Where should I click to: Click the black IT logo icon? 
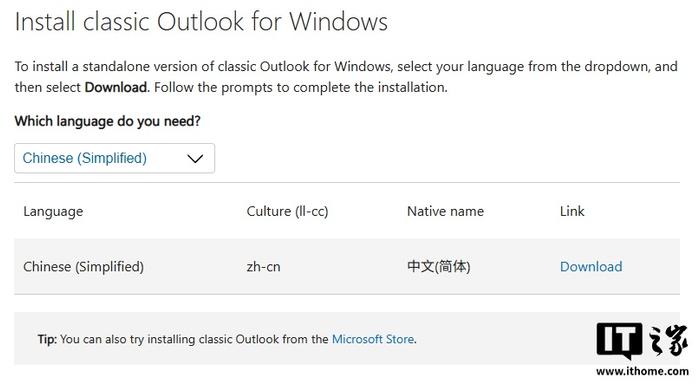pos(619,341)
